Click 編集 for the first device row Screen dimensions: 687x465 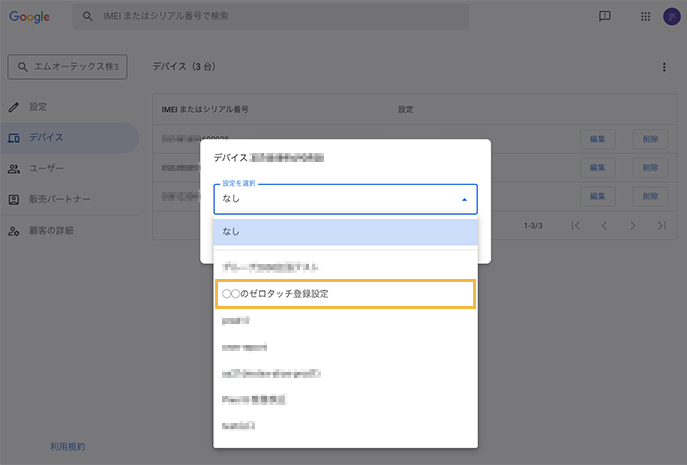point(598,139)
